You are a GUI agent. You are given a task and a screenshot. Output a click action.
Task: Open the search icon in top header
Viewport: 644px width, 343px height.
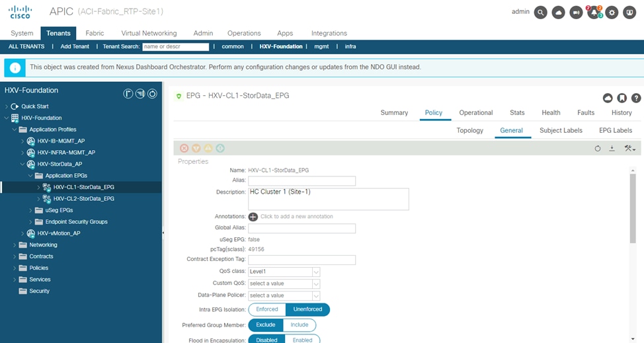click(540, 13)
